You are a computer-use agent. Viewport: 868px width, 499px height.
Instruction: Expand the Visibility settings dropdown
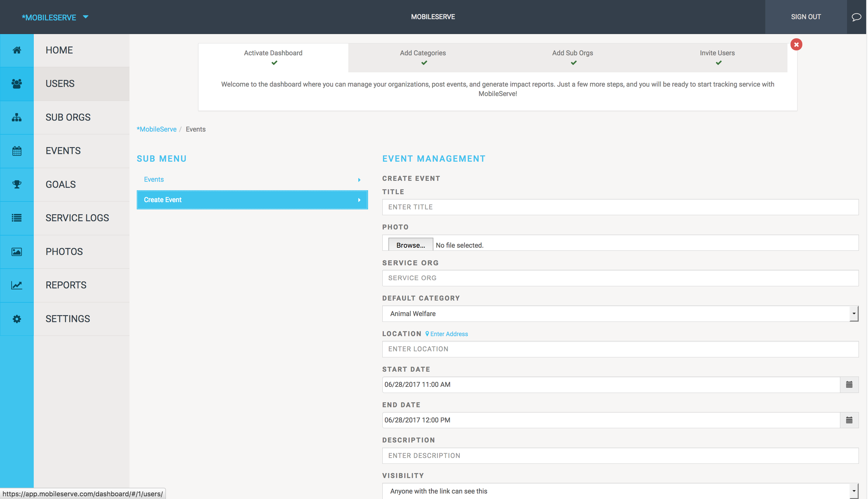tap(854, 491)
